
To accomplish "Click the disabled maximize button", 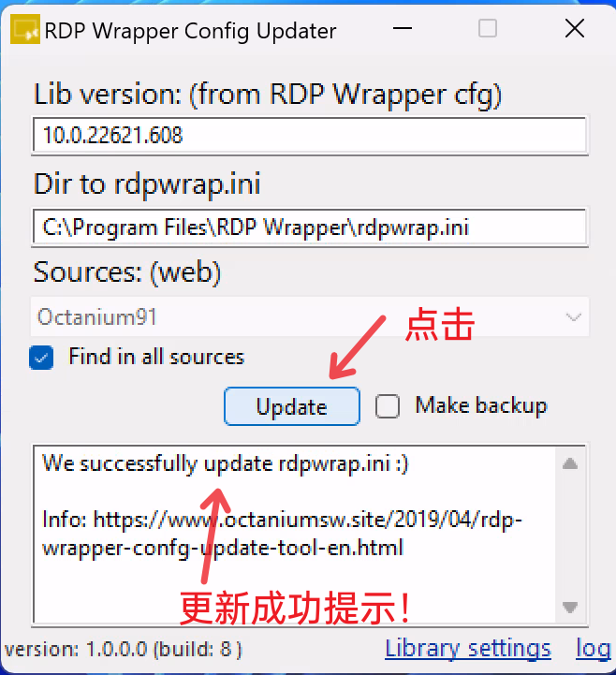I will click(x=488, y=29).
